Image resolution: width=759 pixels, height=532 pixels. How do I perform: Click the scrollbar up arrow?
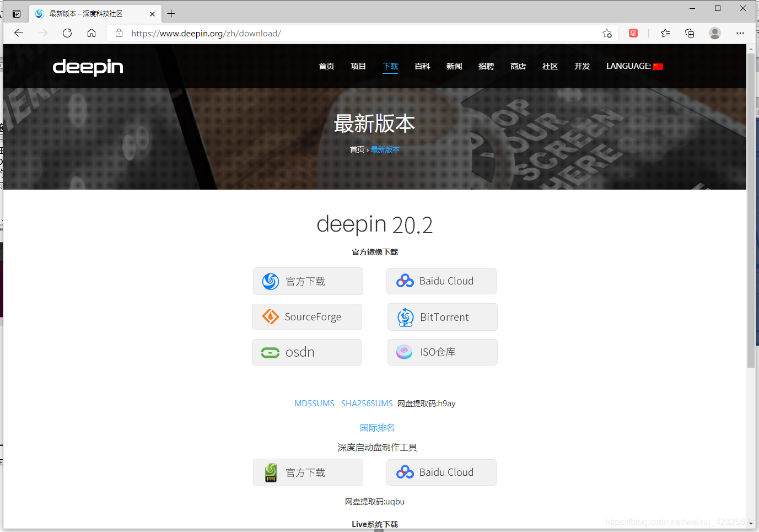(x=751, y=49)
